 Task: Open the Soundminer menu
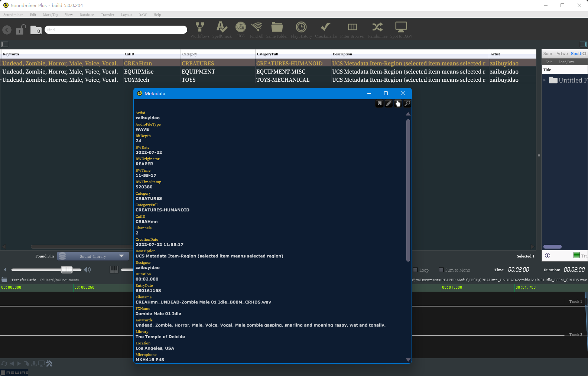(x=13, y=15)
